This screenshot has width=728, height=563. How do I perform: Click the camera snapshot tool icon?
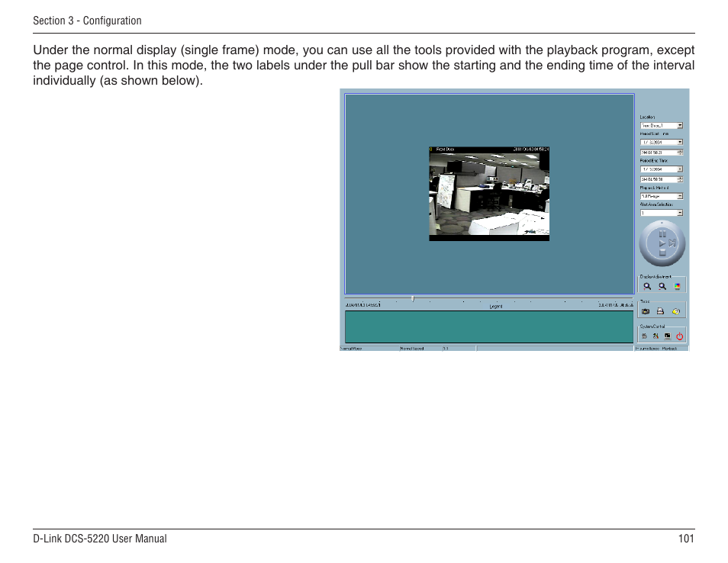point(646,311)
